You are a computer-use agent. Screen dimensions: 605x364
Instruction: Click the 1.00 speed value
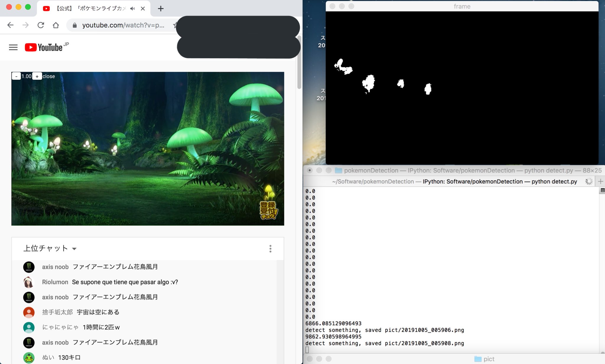[26, 76]
